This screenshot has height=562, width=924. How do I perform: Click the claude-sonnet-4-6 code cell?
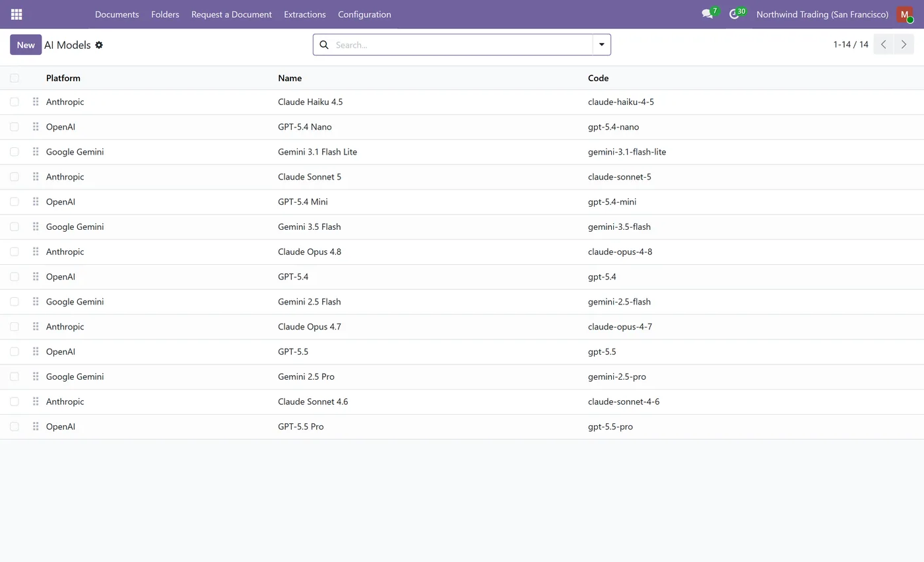click(x=624, y=402)
